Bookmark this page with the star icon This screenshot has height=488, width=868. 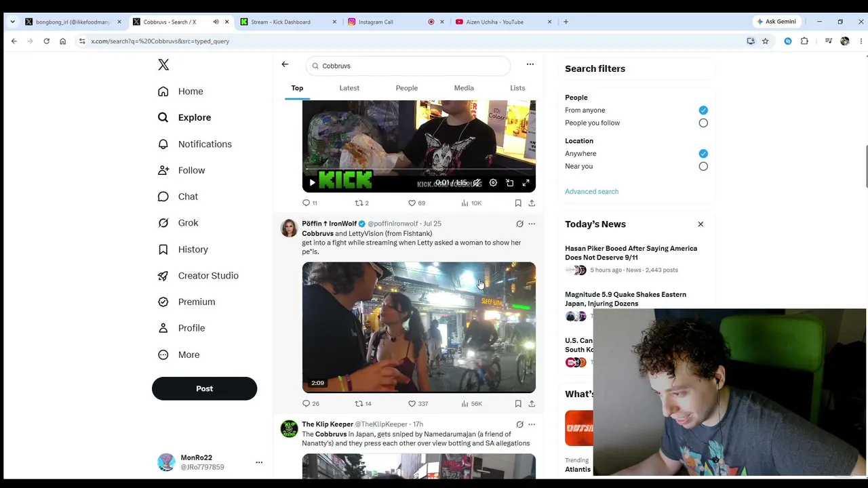pyautogui.click(x=766, y=41)
